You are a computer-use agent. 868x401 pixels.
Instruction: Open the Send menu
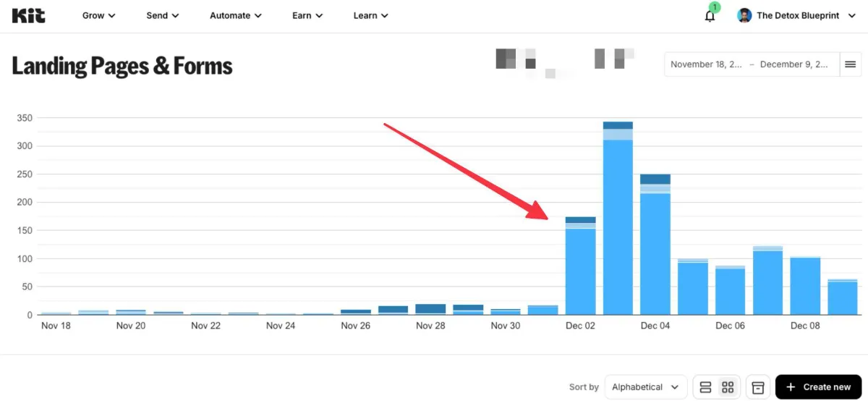coord(162,15)
